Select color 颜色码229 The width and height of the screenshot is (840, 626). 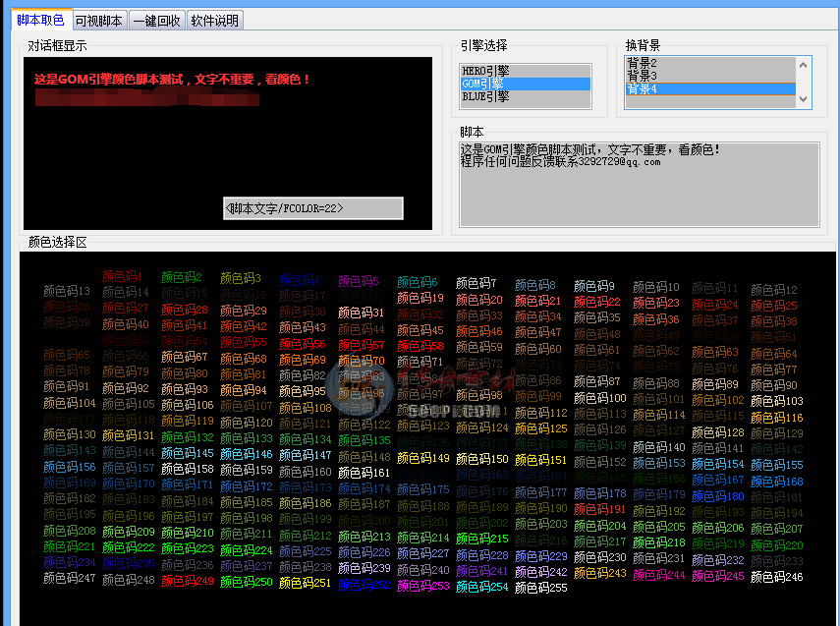[x=541, y=556]
